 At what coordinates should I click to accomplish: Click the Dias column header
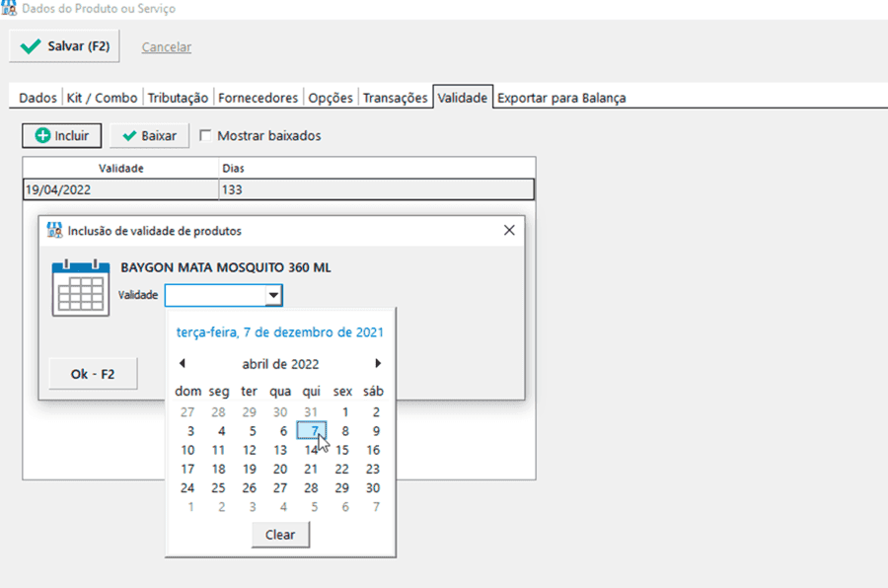377,169
